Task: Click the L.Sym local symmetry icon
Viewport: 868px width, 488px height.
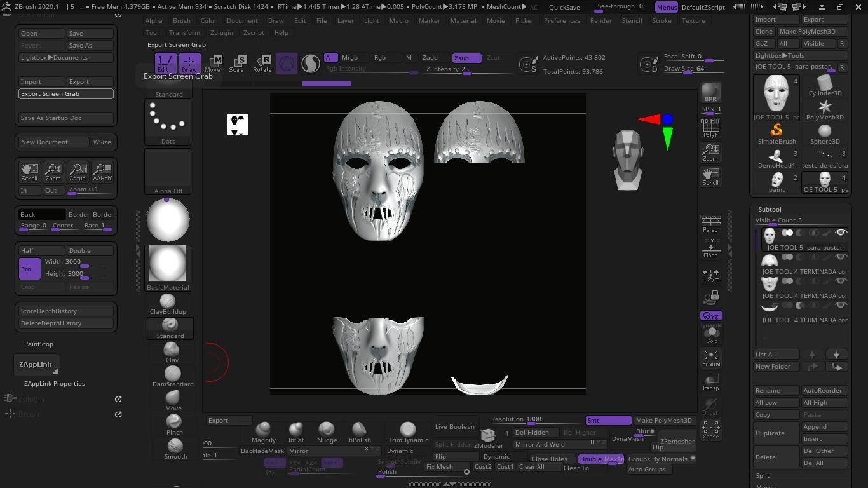Action: pyautogui.click(x=710, y=274)
